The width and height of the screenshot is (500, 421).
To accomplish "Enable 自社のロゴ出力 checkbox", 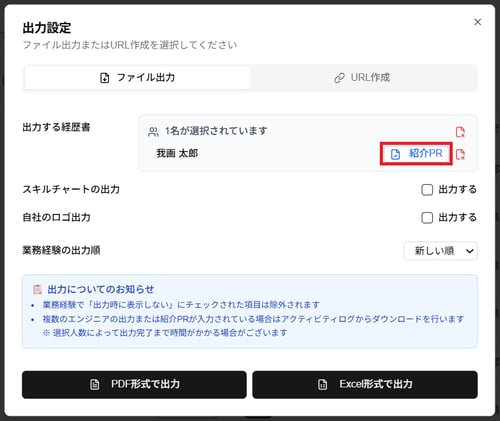I will pos(427,218).
